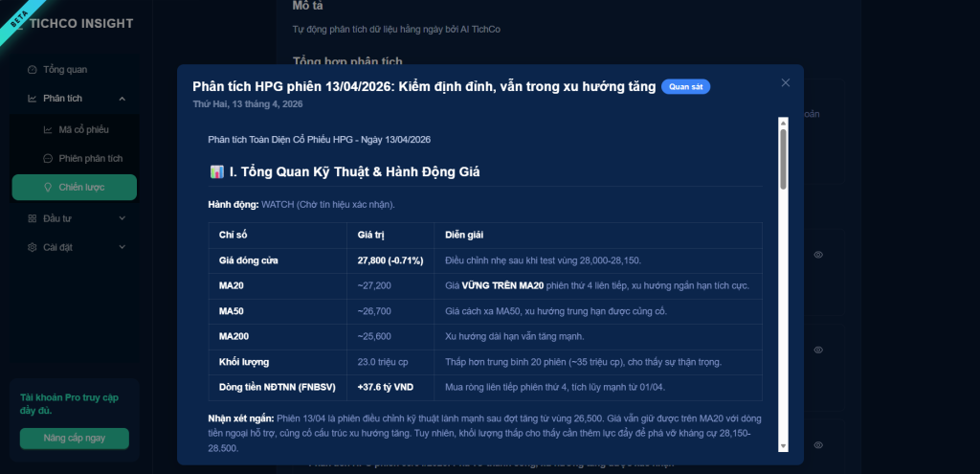Toggle the topmost eye icon right of dialog

pos(818,255)
